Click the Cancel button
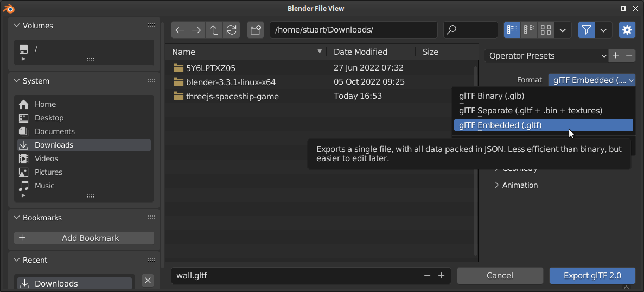644x292 pixels. click(500, 276)
